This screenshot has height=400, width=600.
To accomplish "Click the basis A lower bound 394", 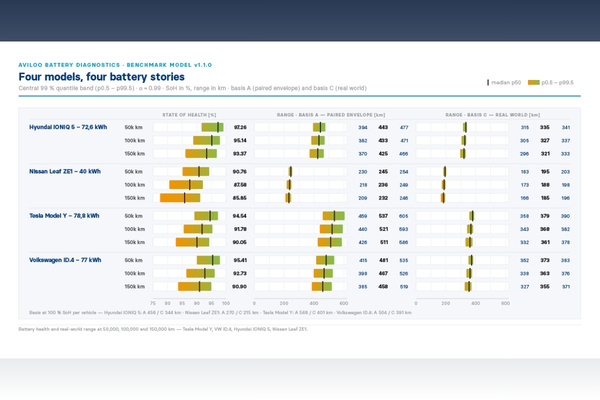I will coord(363,127).
